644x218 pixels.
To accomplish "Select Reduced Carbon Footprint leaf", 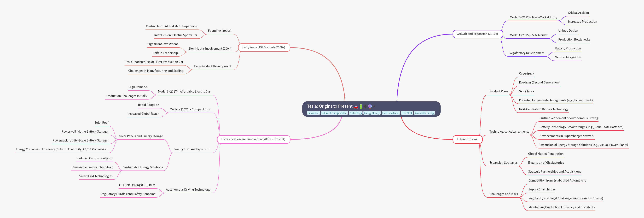I will pyautogui.click(x=94, y=158).
